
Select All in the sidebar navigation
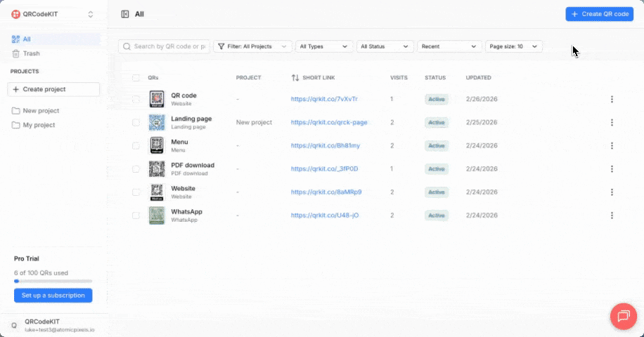[27, 39]
